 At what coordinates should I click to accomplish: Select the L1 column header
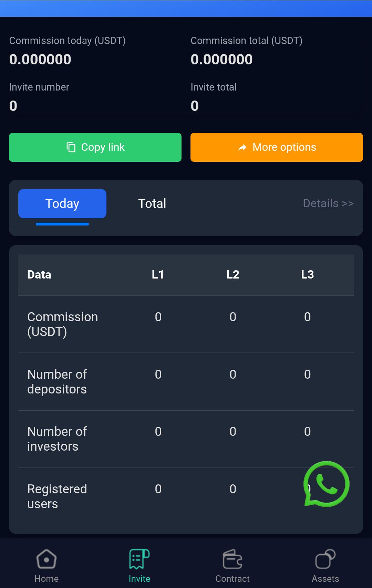[158, 275]
